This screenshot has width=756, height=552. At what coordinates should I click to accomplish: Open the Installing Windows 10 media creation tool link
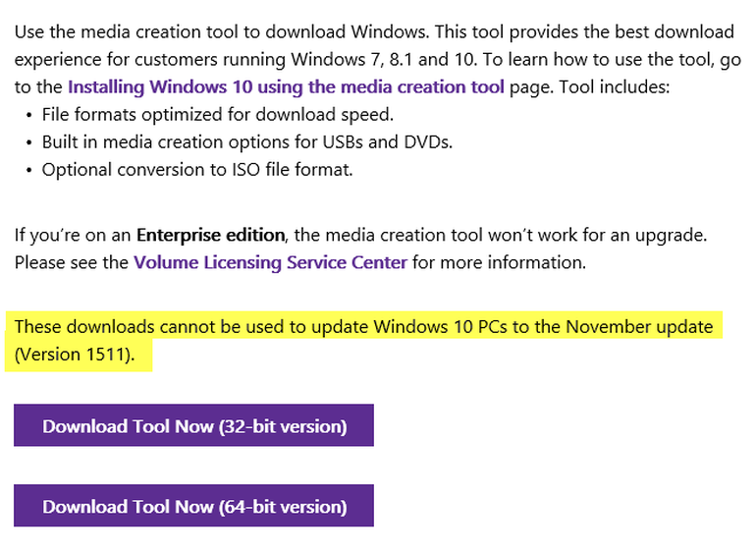pyautogui.click(x=286, y=86)
